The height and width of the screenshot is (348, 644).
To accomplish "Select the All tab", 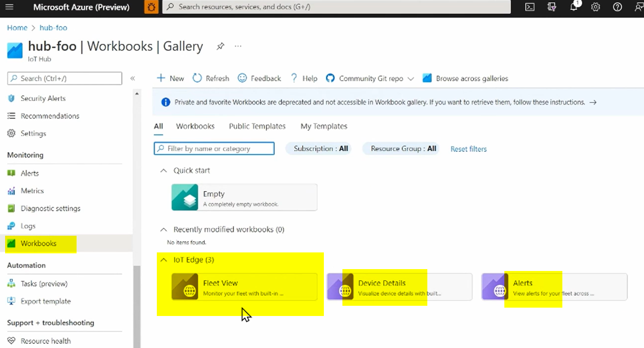I will pos(158,126).
